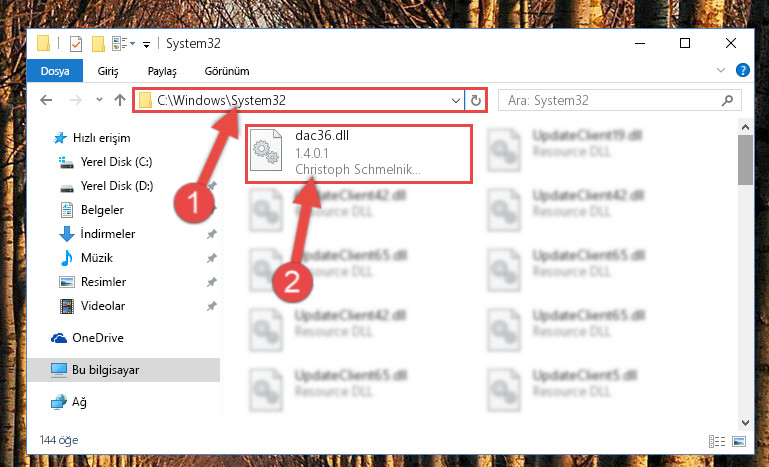Open the address bar history dropdown
This screenshot has width=769, height=467.
456,101
